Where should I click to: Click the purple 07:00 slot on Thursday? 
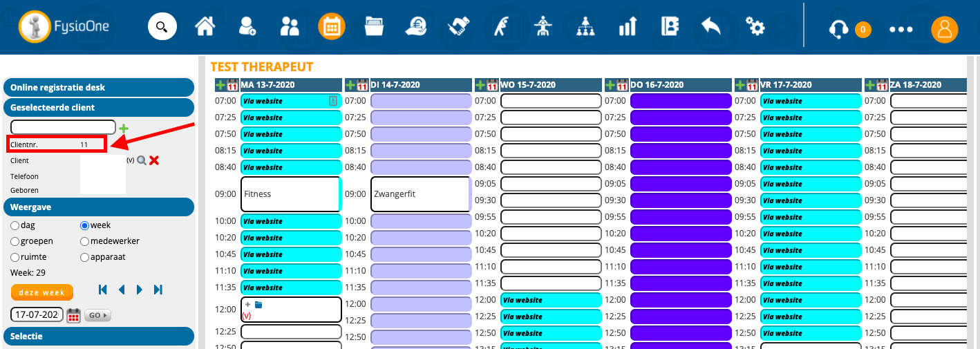coord(681,101)
